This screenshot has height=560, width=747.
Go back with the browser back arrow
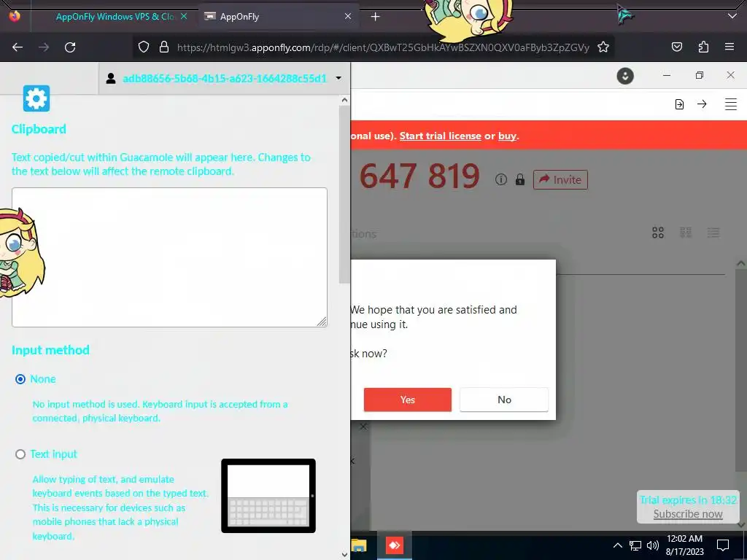(x=18, y=47)
